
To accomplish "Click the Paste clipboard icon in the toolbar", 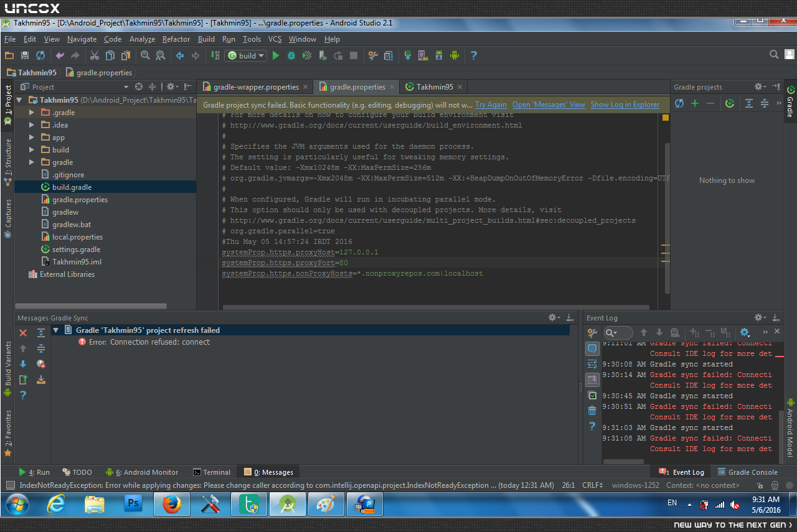I will pos(125,55).
